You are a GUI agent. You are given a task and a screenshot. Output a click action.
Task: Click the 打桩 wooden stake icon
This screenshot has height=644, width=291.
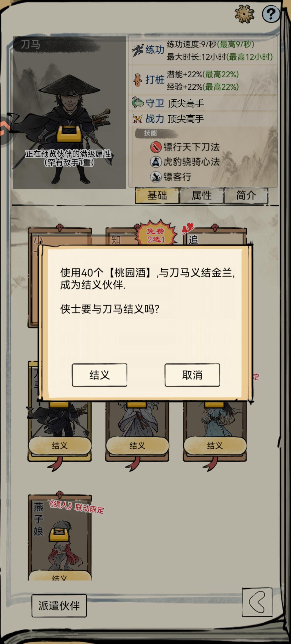point(137,80)
